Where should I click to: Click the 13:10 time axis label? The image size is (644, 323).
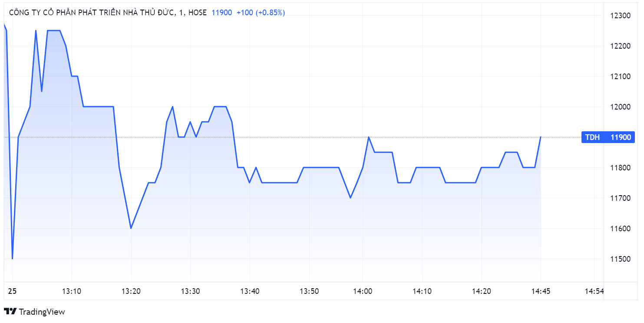(x=71, y=291)
